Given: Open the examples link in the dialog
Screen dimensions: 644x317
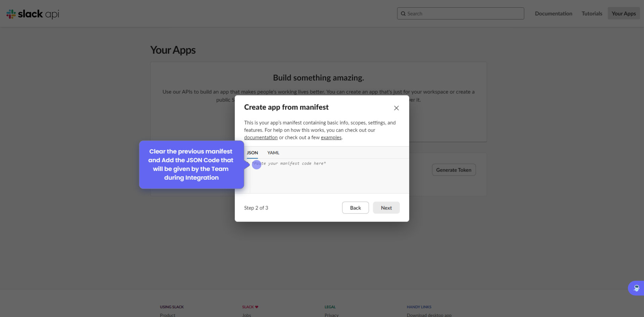Looking at the screenshot, I should 331,137.
